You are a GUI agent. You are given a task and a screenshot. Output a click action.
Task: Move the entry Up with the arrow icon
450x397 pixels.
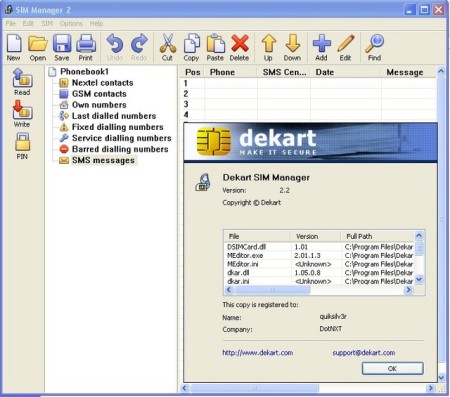pos(269,47)
